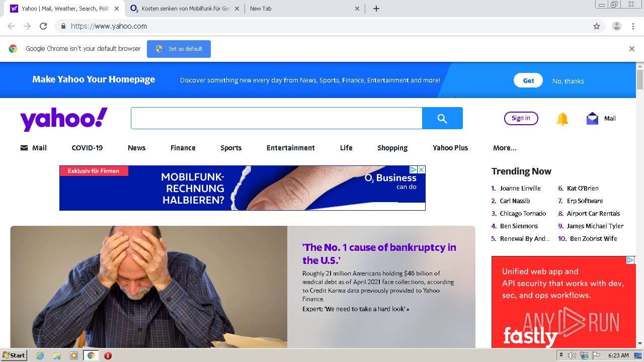Expand the More... navigation menu
The height and width of the screenshot is (362, 644).
pyautogui.click(x=505, y=148)
